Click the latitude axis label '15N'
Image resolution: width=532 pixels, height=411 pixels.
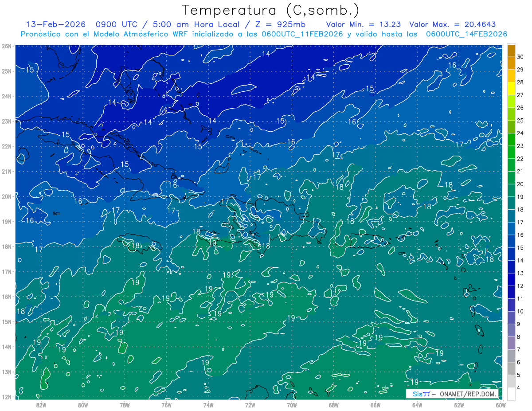[7, 321]
